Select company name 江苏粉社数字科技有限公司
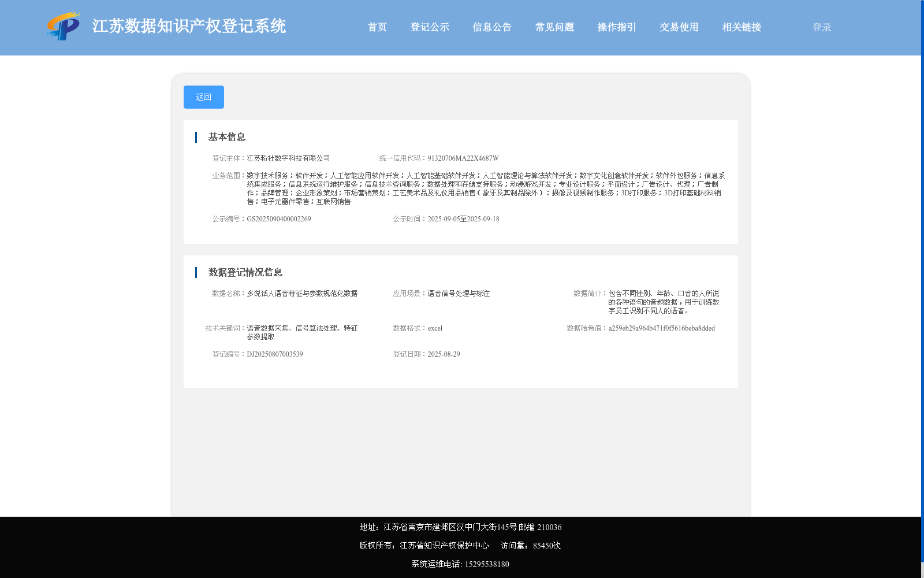This screenshot has width=924, height=578. [288, 158]
